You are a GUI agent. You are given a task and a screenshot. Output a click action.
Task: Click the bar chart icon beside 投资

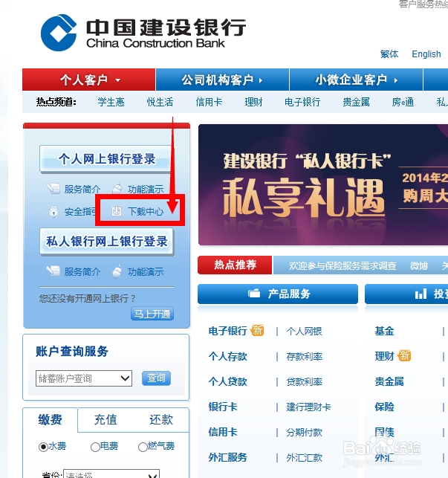click(x=421, y=294)
